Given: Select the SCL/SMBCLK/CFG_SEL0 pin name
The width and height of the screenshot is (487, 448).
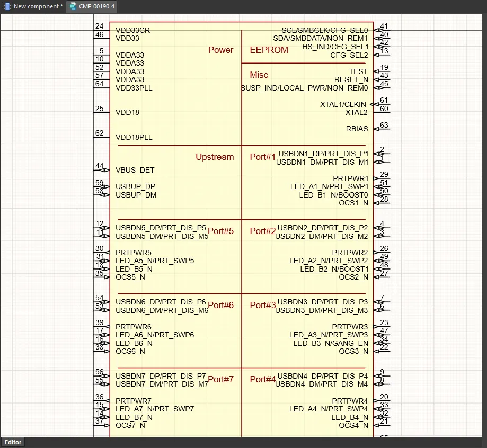Looking at the screenshot, I should (x=324, y=30).
